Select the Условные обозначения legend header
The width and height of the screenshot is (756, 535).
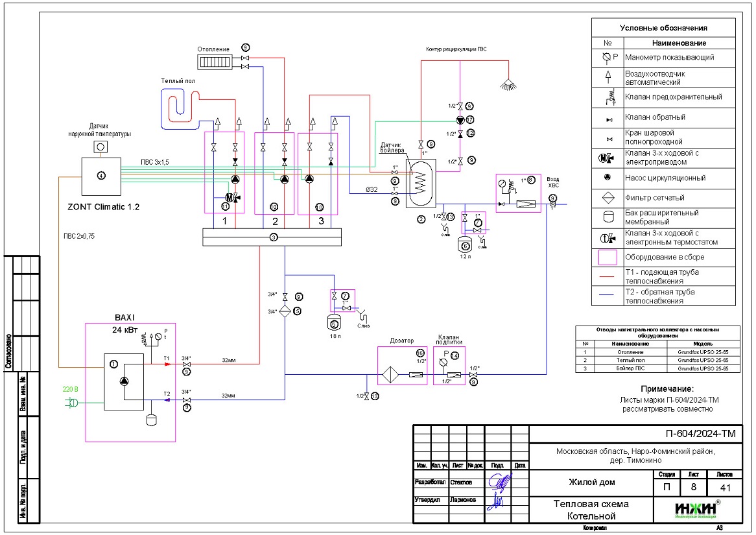click(x=663, y=28)
